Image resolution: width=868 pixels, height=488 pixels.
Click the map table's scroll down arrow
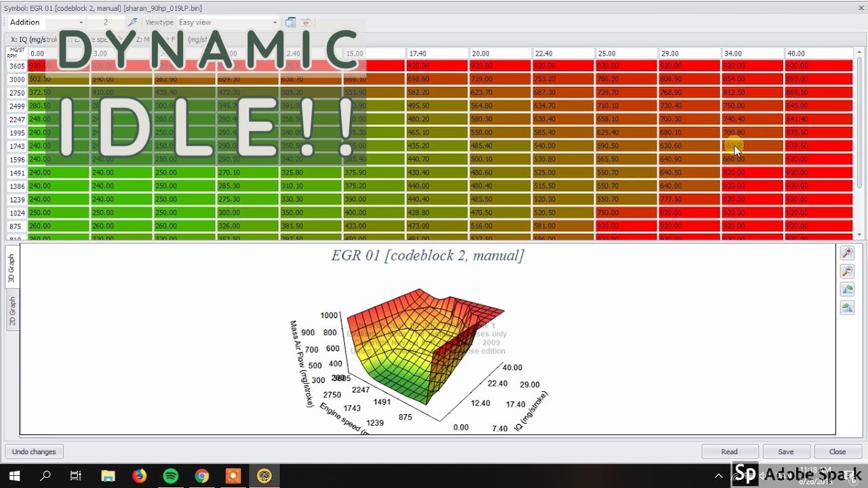[860, 235]
